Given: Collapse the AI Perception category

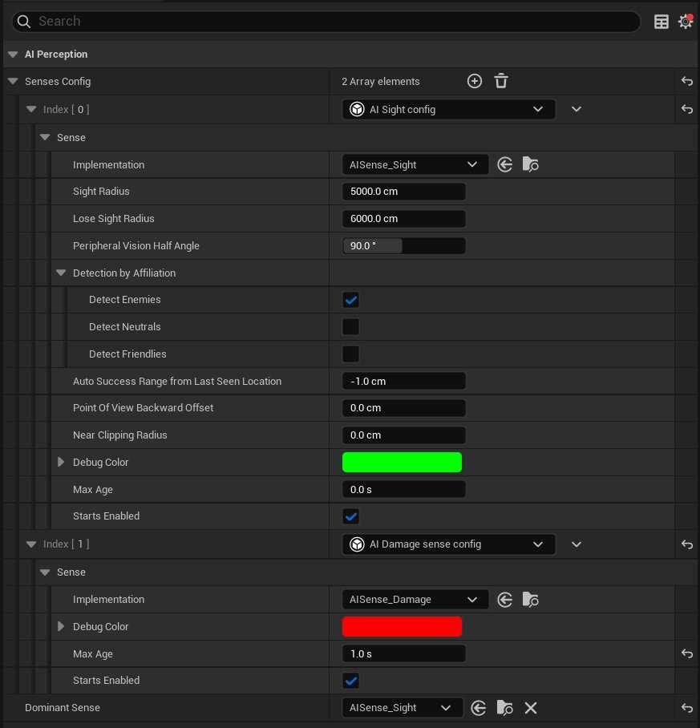Looking at the screenshot, I should (12, 55).
